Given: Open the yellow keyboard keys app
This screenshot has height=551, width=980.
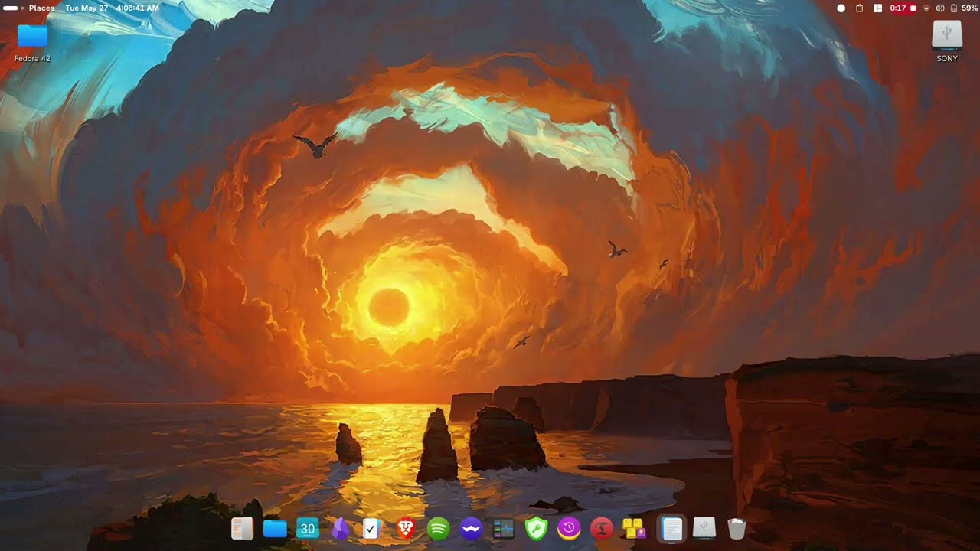Looking at the screenshot, I should tap(635, 528).
